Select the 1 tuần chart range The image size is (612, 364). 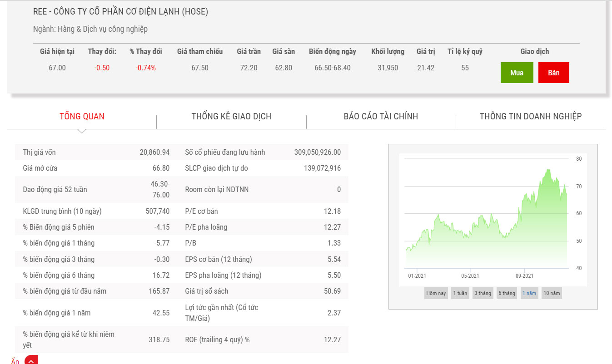(460, 293)
